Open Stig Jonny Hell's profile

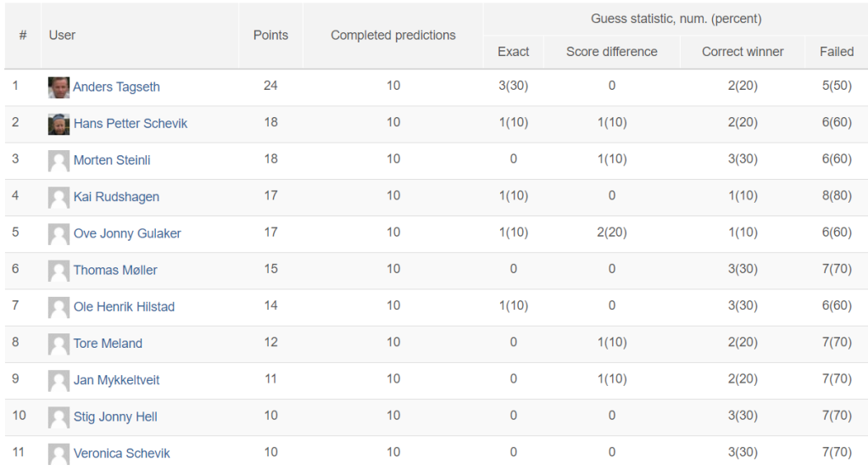pos(115,417)
